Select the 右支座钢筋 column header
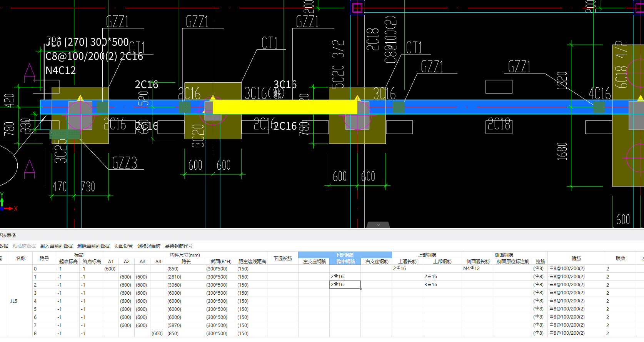Image resolution: width=644 pixels, height=342 pixels. tap(377, 262)
